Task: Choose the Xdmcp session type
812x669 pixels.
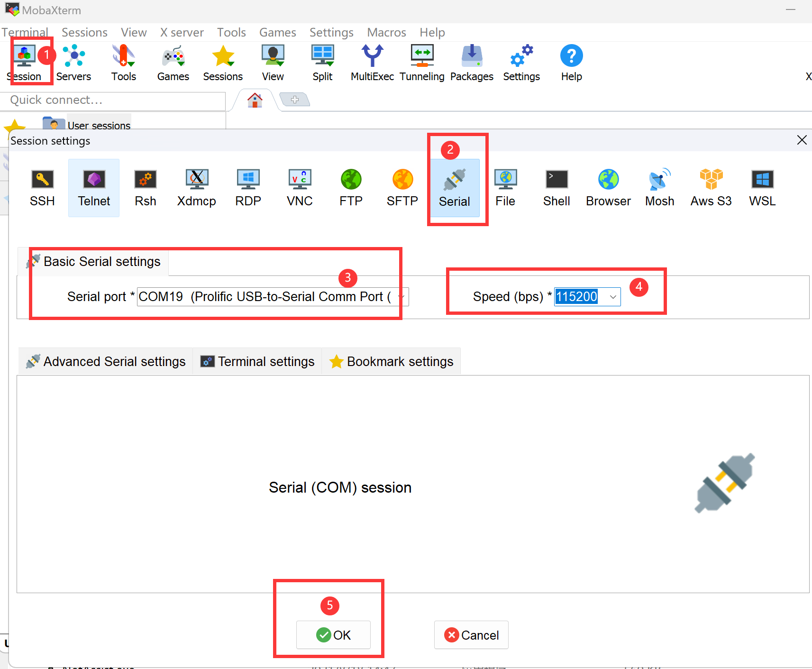Action: tap(197, 188)
